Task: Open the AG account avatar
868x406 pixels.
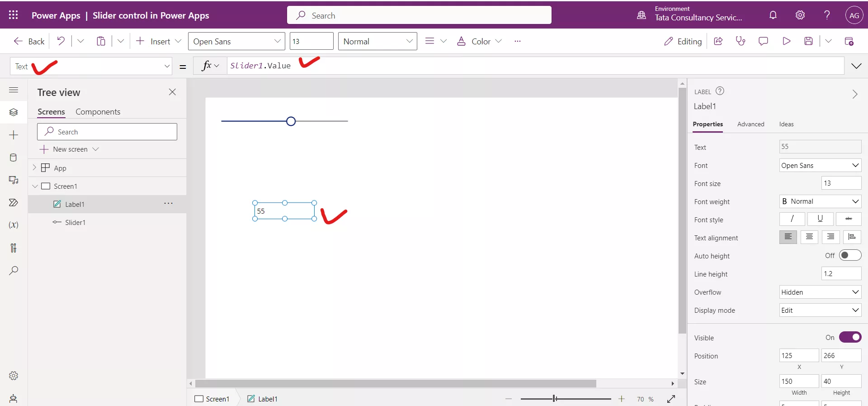Action: coord(854,15)
